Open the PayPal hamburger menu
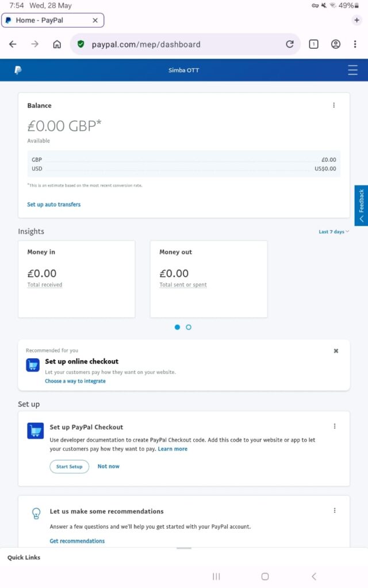 [x=352, y=70]
